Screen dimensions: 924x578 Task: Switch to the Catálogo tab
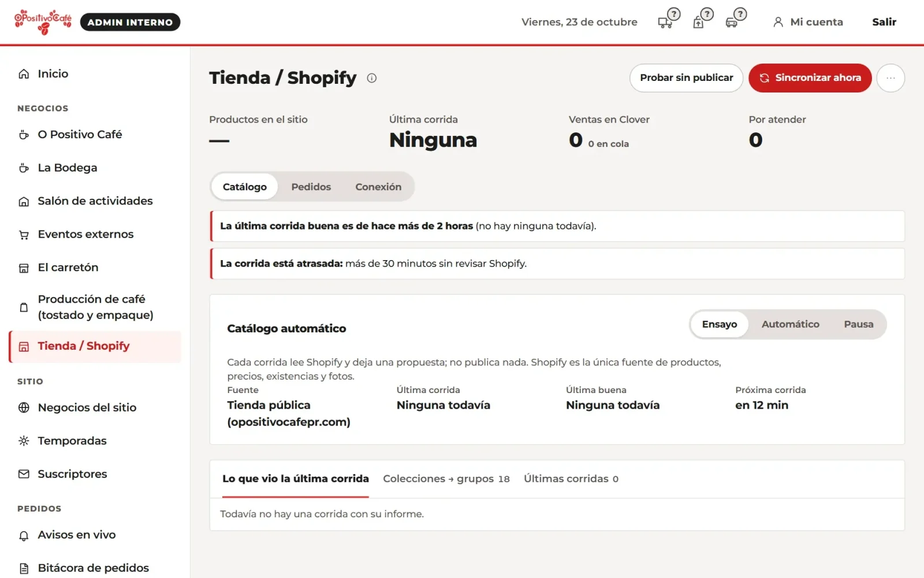245,187
